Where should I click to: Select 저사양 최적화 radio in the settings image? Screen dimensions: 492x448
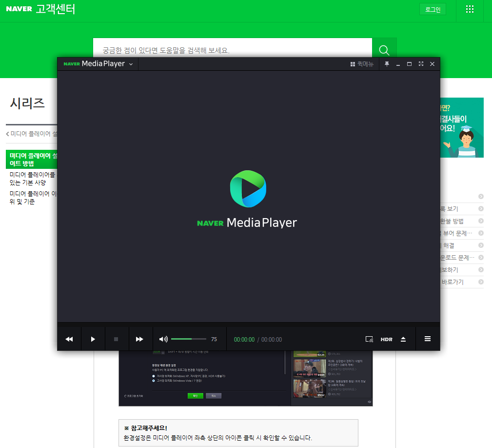coord(154,376)
